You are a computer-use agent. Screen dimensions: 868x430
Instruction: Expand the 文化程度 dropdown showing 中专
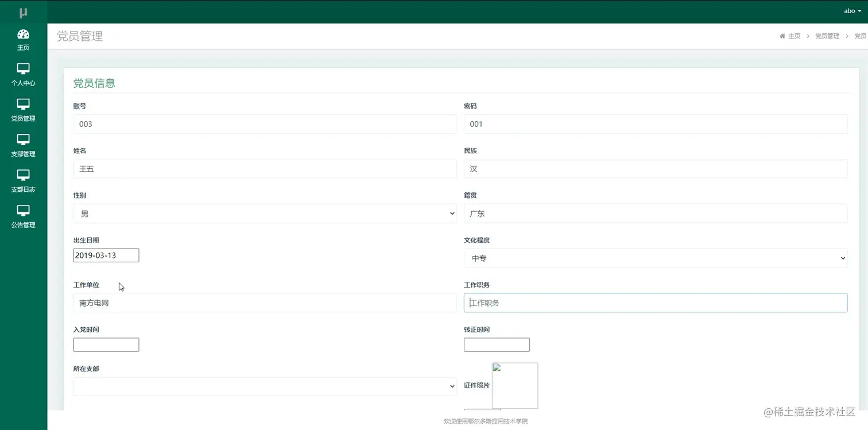pos(656,258)
